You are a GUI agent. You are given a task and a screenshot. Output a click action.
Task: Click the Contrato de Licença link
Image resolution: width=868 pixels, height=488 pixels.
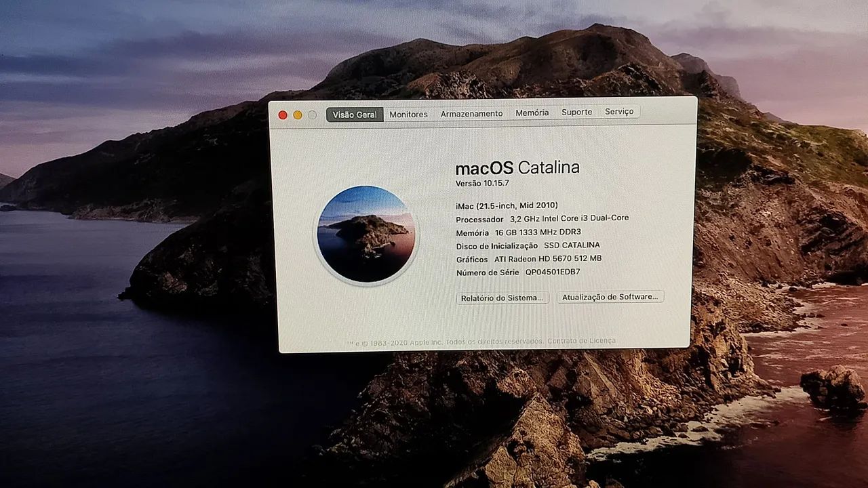point(581,340)
